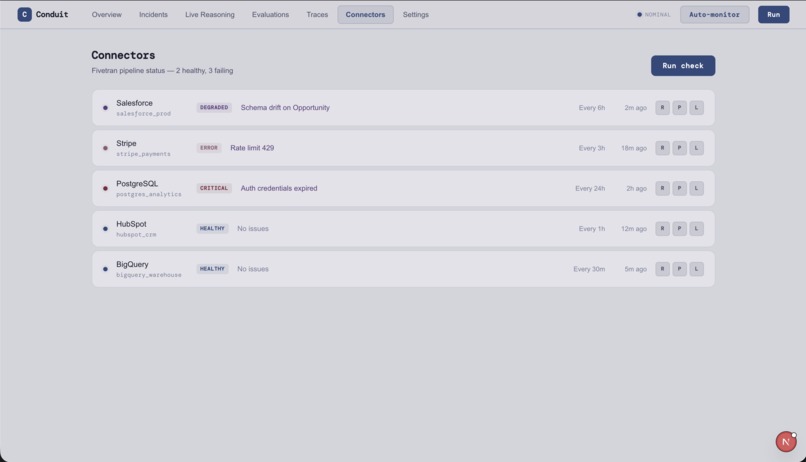Click the Stripe status dot
The image size is (806, 462).
click(x=105, y=148)
